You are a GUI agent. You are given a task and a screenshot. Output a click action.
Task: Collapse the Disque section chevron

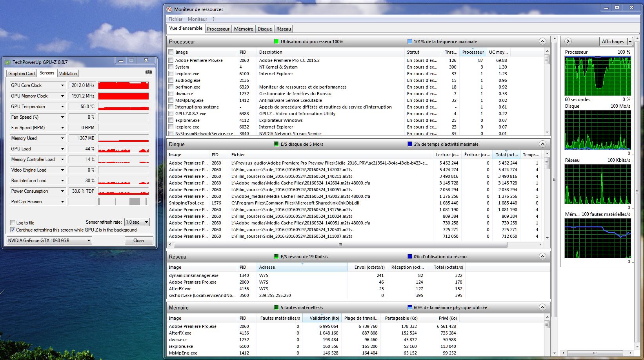pos(542,144)
